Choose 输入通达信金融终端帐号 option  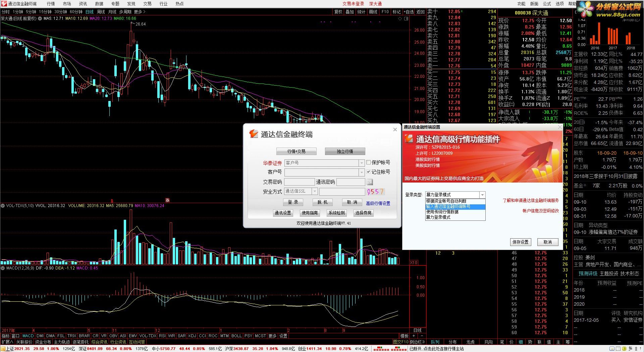pyautogui.click(x=455, y=206)
